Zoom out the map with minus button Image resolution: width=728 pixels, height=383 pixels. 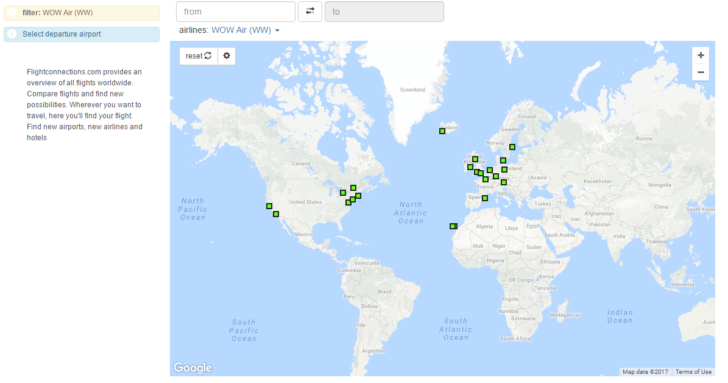click(x=701, y=72)
